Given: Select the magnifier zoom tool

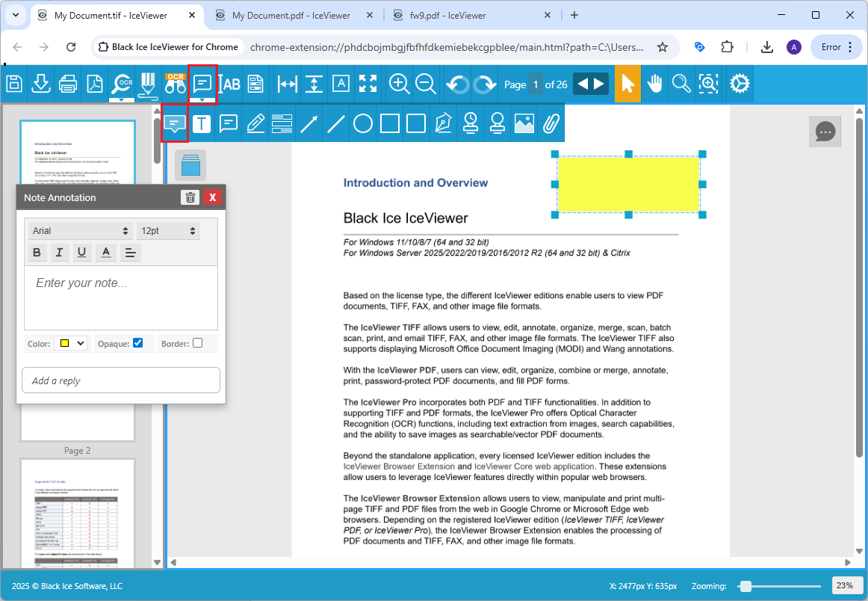Looking at the screenshot, I should tap(681, 84).
